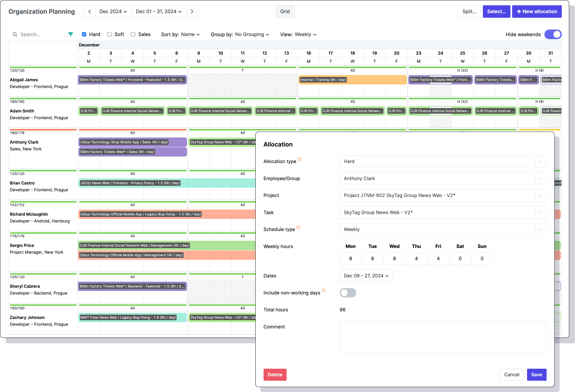Open Include non-working days help icon

(x=324, y=291)
